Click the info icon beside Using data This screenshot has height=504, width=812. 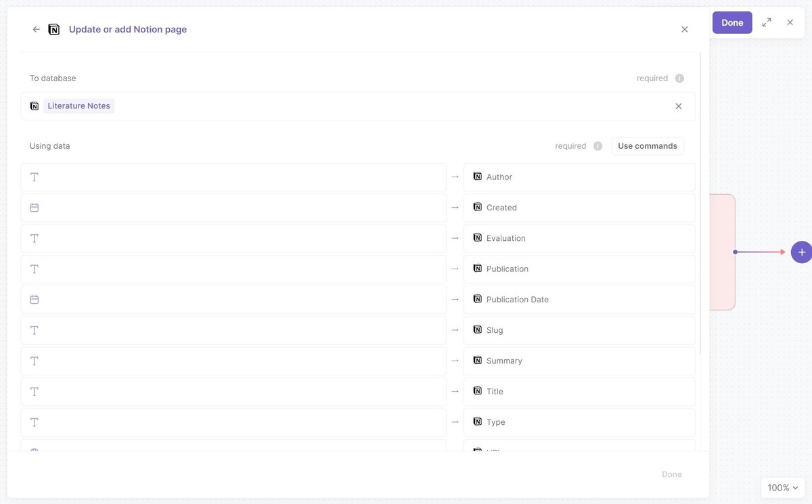pyautogui.click(x=597, y=146)
